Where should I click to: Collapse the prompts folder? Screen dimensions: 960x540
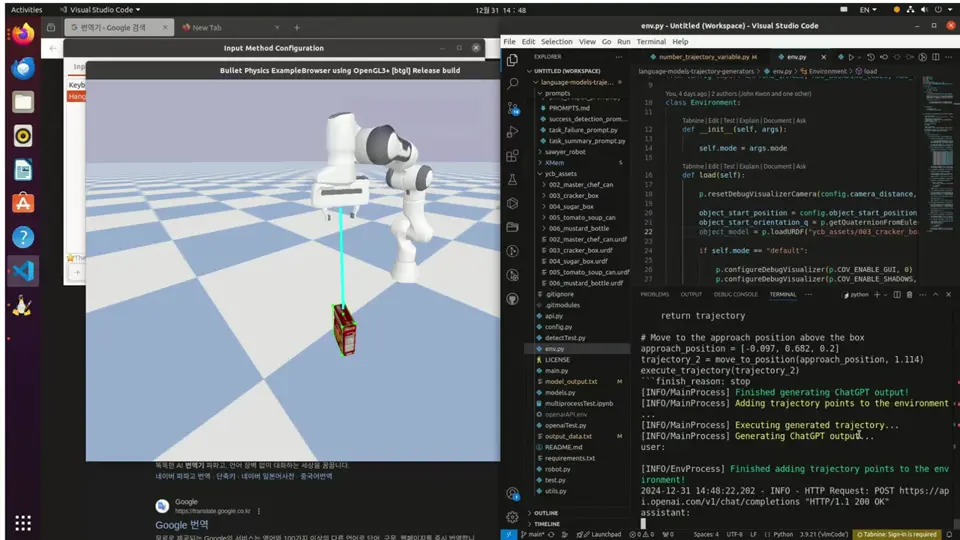click(x=557, y=94)
